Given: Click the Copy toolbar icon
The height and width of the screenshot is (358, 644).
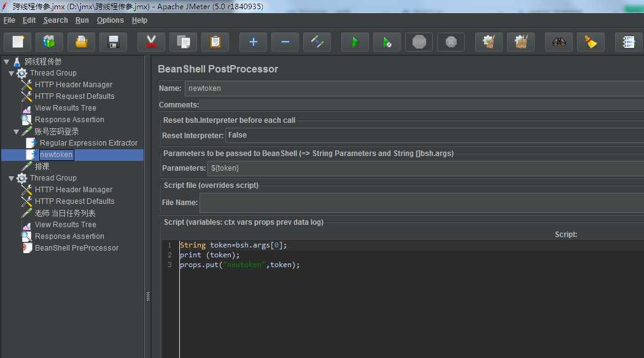Looking at the screenshot, I should point(183,42).
